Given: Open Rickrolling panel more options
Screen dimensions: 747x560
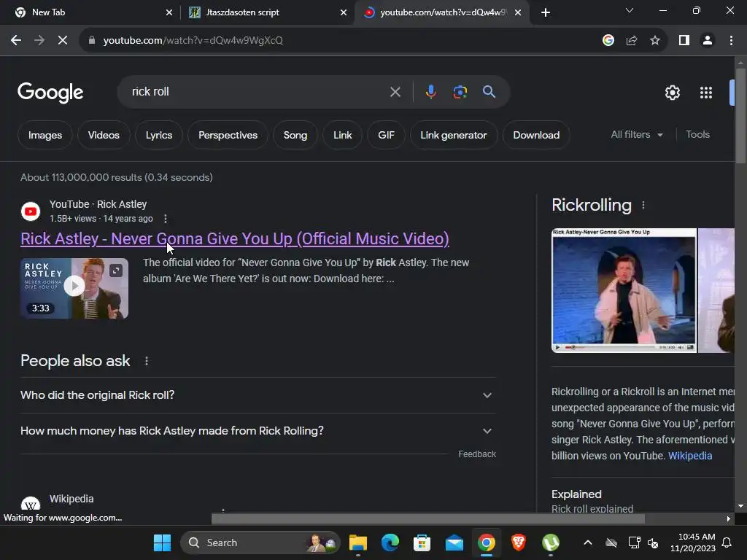Looking at the screenshot, I should pos(643,205).
